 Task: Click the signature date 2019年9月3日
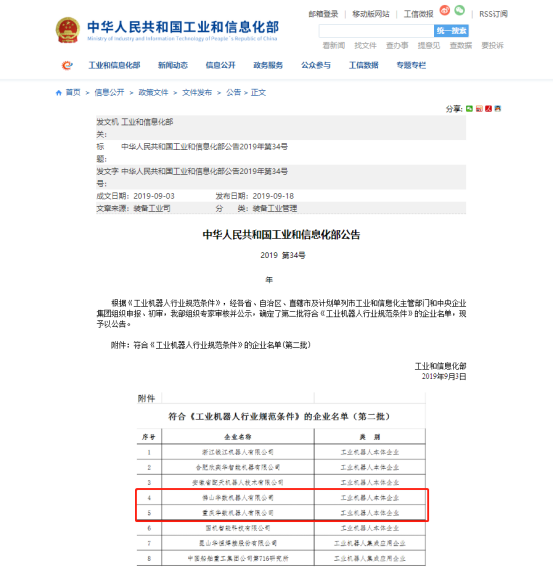point(444,376)
